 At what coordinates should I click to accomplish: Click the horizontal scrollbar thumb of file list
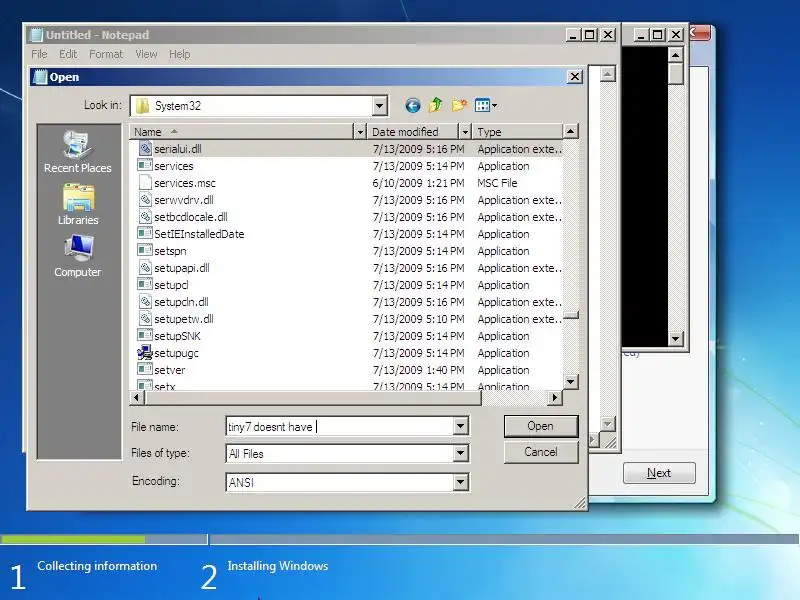[x=313, y=397]
